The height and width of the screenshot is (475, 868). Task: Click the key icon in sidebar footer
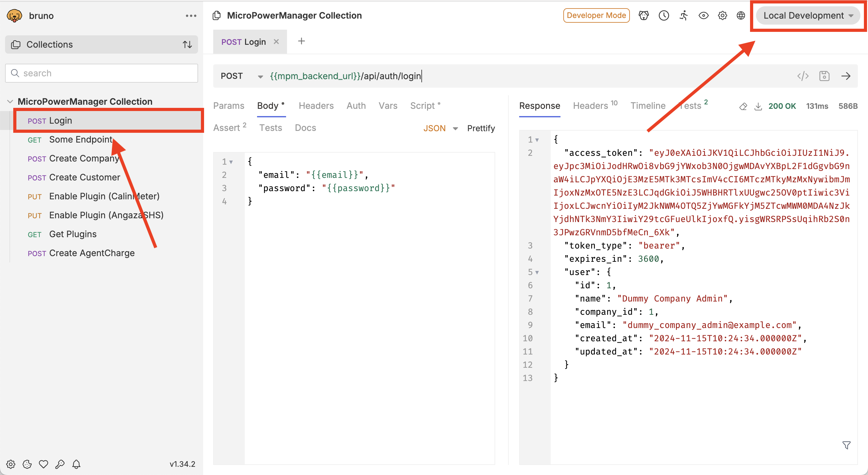pos(60,464)
